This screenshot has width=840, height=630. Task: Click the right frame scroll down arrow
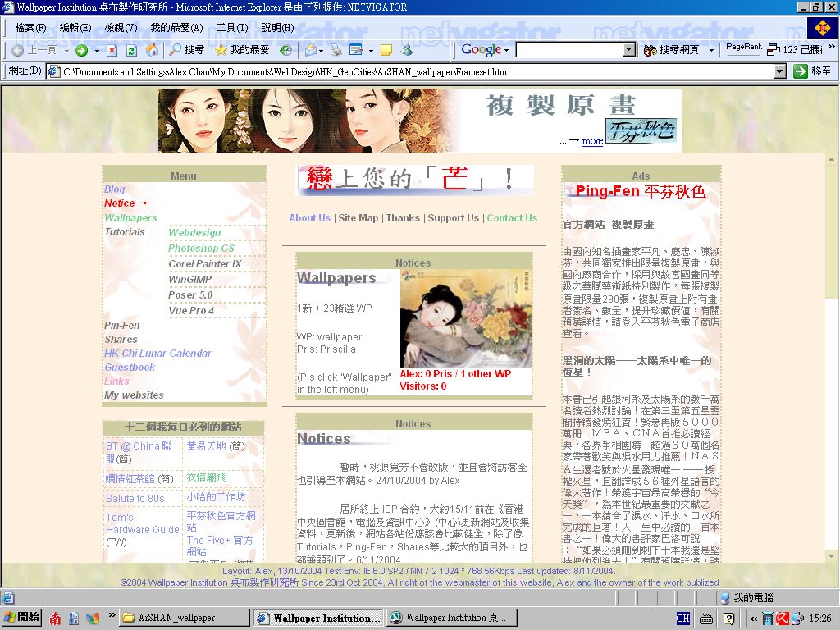(x=831, y=555)
